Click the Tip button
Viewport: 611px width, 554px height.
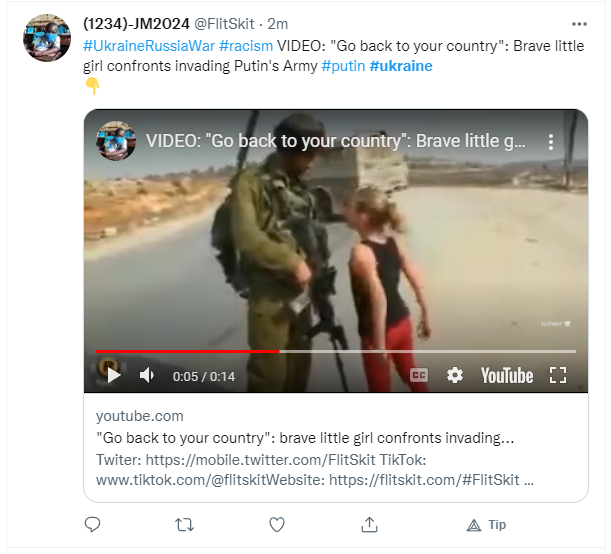coord(486,525)
